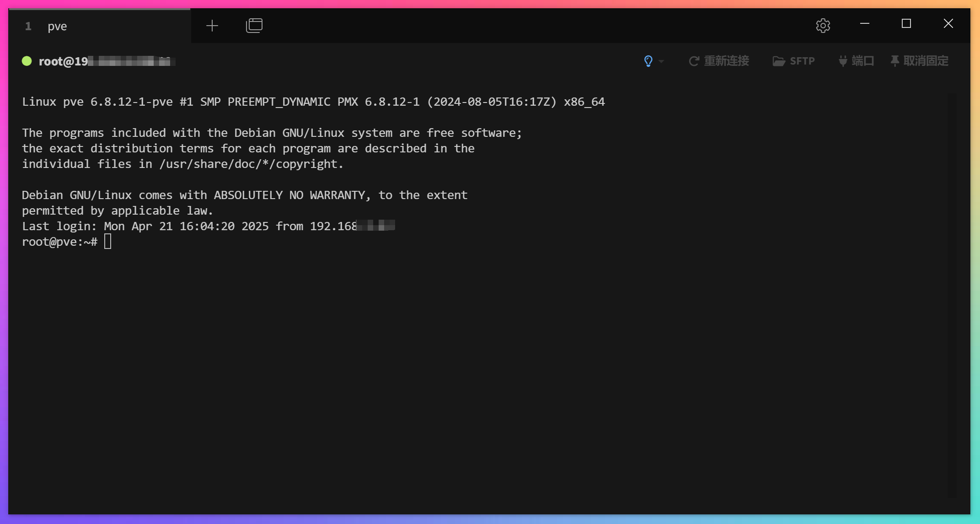Focus the root@pve terminal prompt cursor
The image size is (980, 524).
107,242
